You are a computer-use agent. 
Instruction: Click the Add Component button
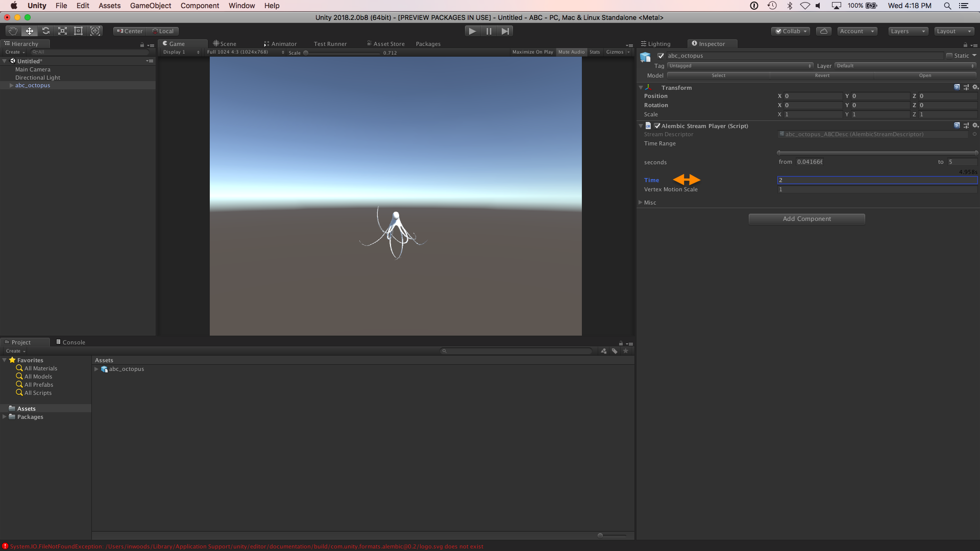pyautogui.click(x=806, y=219)
